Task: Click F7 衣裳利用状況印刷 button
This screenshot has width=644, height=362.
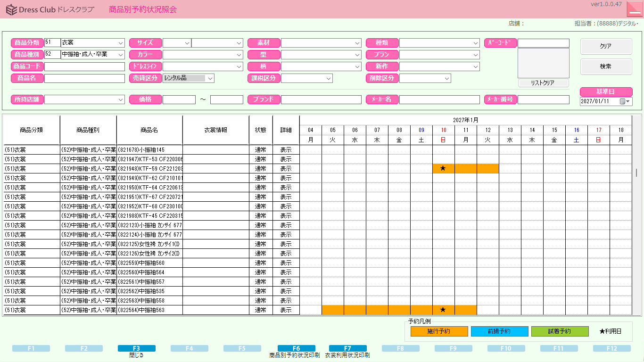Action: 347,348
